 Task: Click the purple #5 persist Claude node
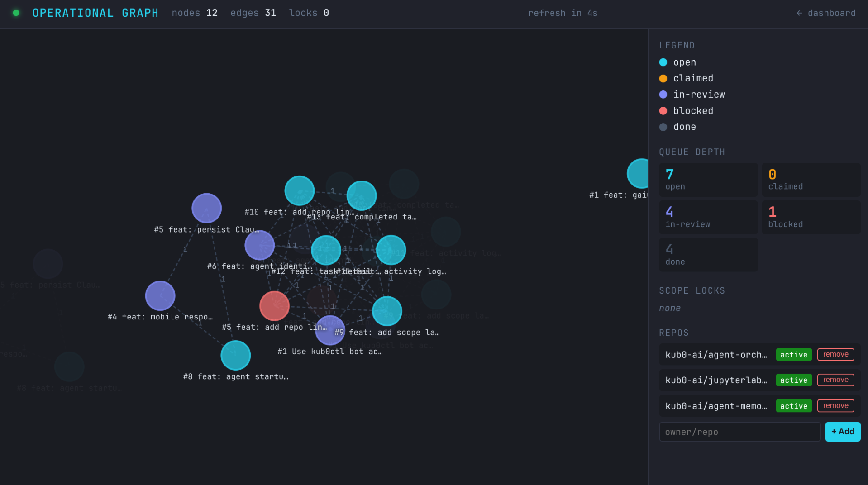[206, 208]
